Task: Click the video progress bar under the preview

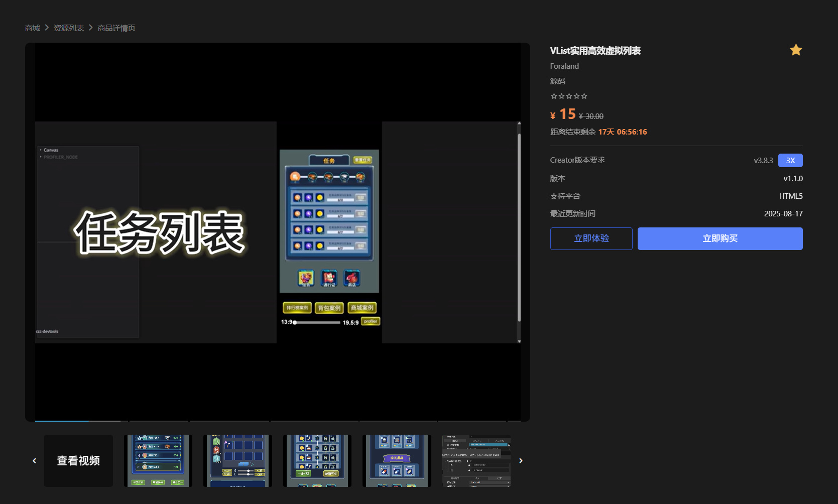Action: click(278, 421)
